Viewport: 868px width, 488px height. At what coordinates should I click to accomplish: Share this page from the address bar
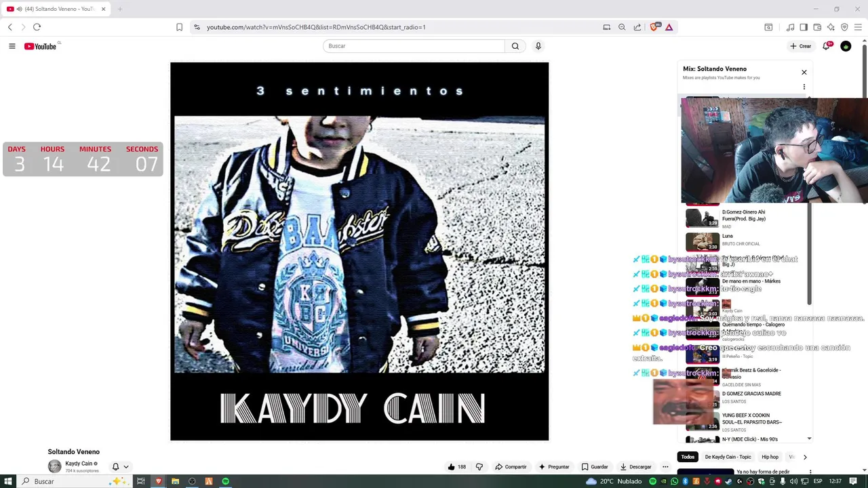pos(637,27)
